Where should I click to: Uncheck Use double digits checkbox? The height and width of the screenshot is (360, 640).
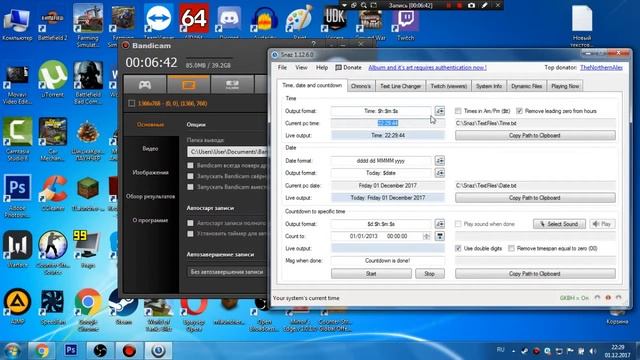coord(458,248)
